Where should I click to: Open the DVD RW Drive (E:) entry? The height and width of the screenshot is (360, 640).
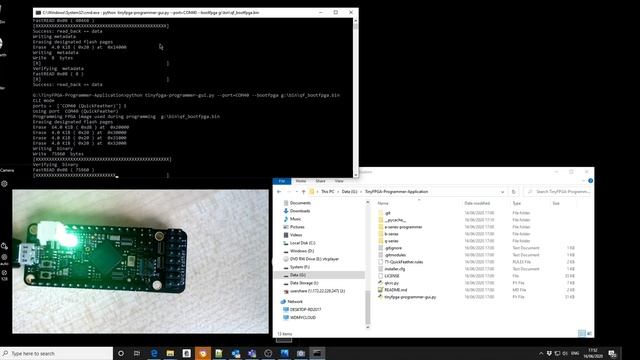click(x=314, y=259)
